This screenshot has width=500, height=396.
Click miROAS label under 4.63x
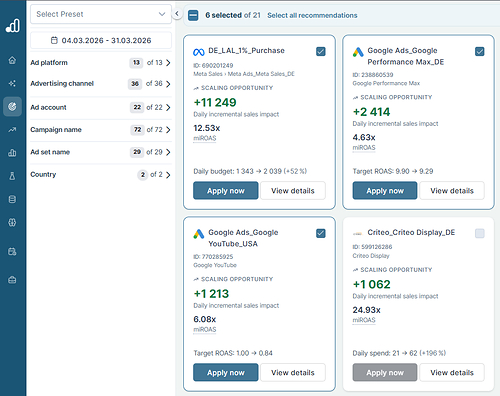coord(364,148)
